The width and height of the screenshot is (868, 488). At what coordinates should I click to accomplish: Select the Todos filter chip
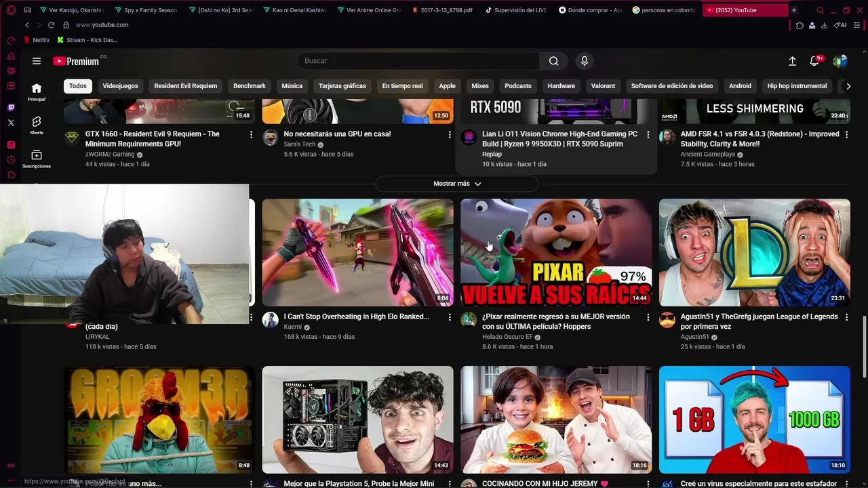click(78, 86)
